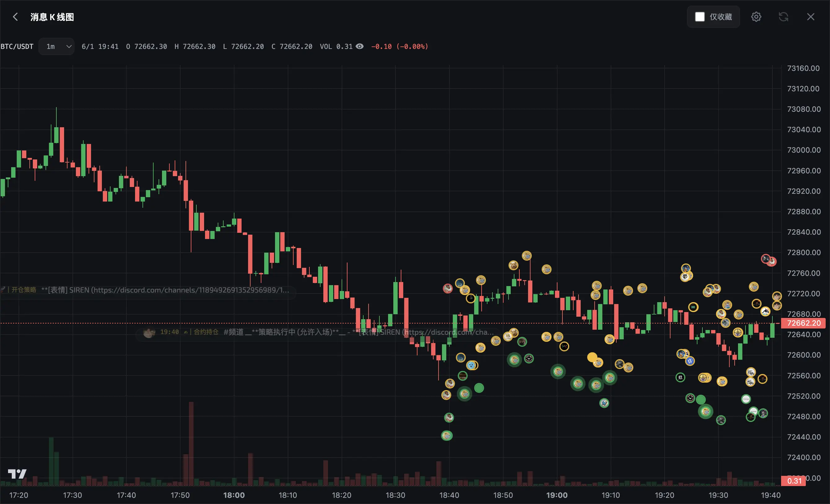Select the green-ringed Chinese character marker
This screenshot has width=830, height=504.
point(680,377)
